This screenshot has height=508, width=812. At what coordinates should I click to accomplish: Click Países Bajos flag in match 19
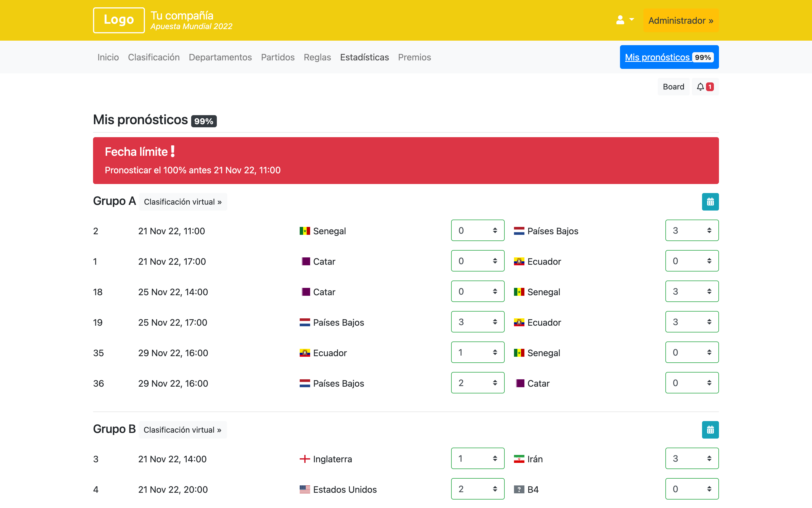tap(305, 322)
